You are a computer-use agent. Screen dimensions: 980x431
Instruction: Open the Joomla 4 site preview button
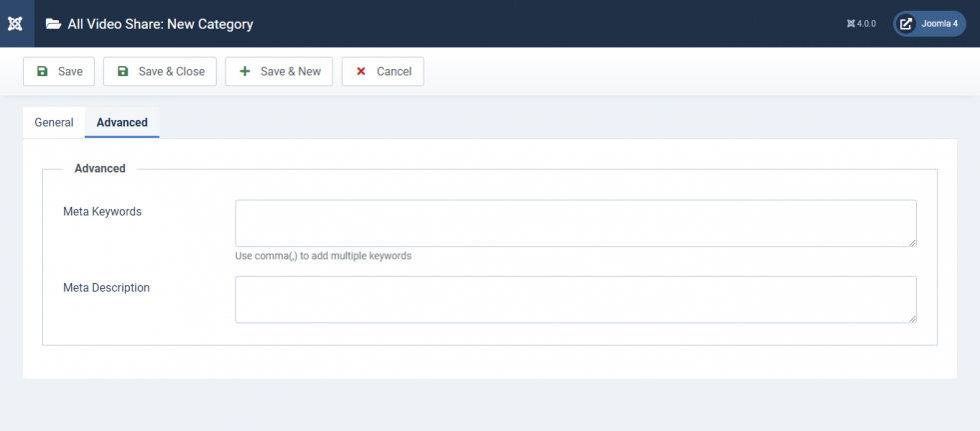929,24
